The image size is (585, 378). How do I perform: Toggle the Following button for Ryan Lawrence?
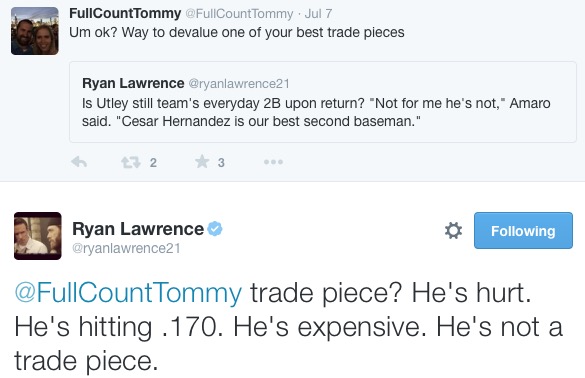point(523,231)
